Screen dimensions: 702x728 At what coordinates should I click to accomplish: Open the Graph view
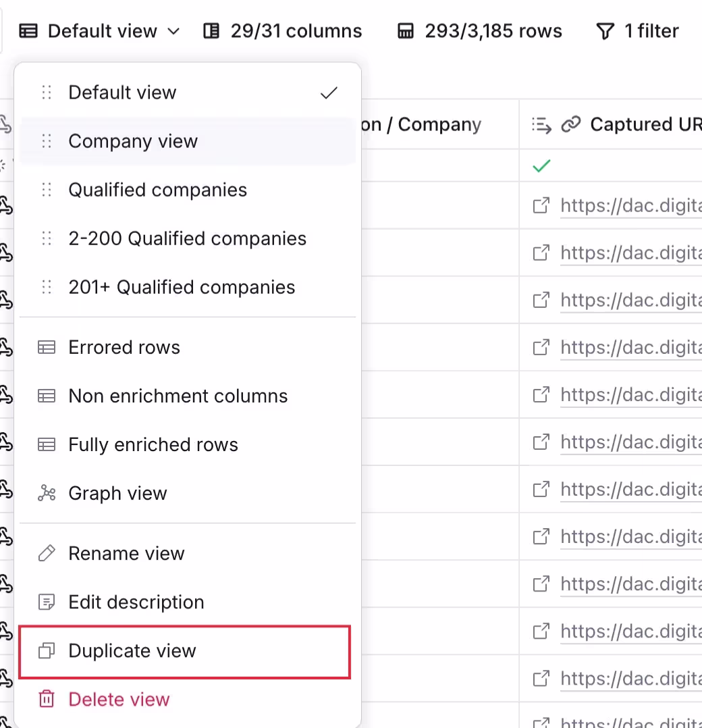click(x=188, y=493)
